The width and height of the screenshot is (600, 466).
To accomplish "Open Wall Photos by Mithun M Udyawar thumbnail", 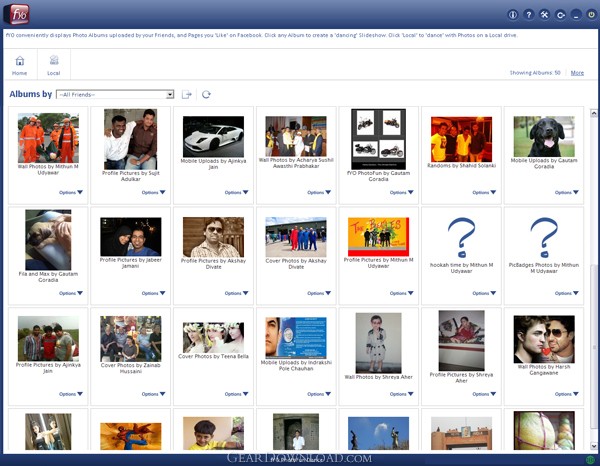I will click(x=48, y=138).
